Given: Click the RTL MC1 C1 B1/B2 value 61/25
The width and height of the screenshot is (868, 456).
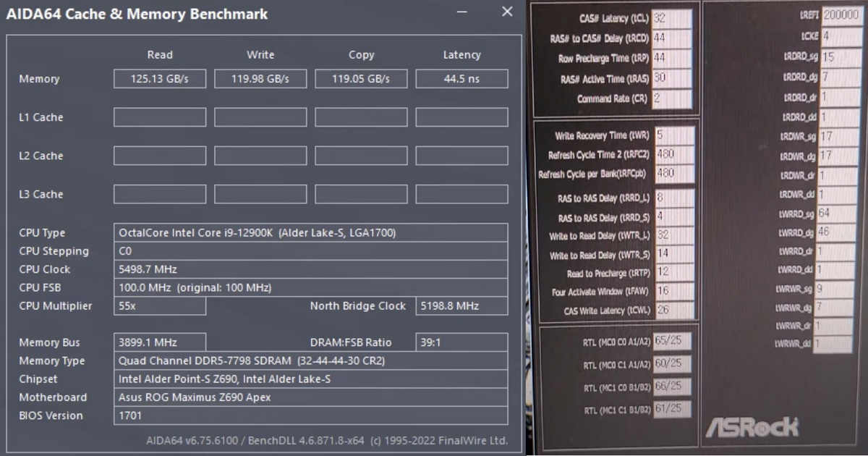Looking at the screenshot, I should coord(672,410).
